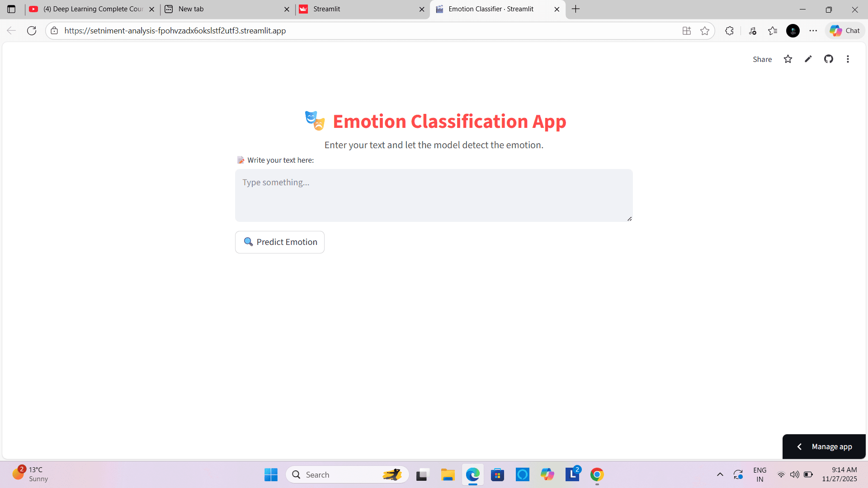Go back to the previous page
The width and height of the screenshot is (868, 488).
11,31
